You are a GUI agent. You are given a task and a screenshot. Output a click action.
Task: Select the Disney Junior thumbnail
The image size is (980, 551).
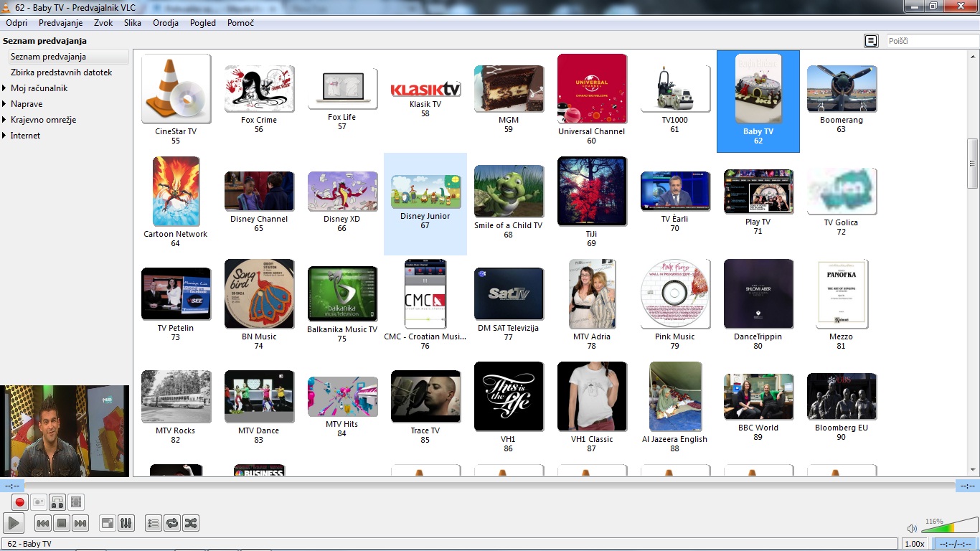pos(425,192)
